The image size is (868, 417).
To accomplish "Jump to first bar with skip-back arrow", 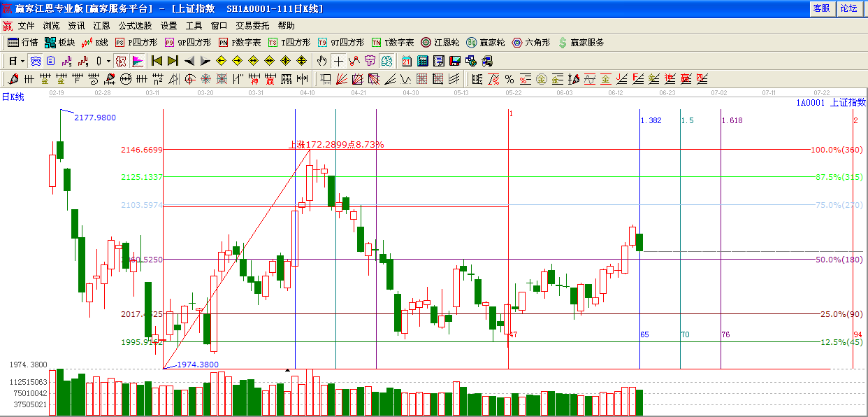I will 157,61.
